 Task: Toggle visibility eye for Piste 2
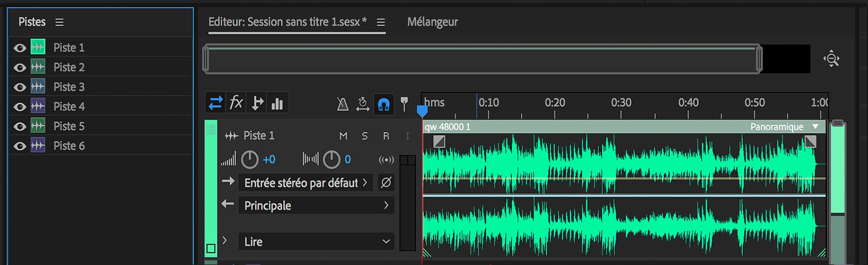pos(20,68)
